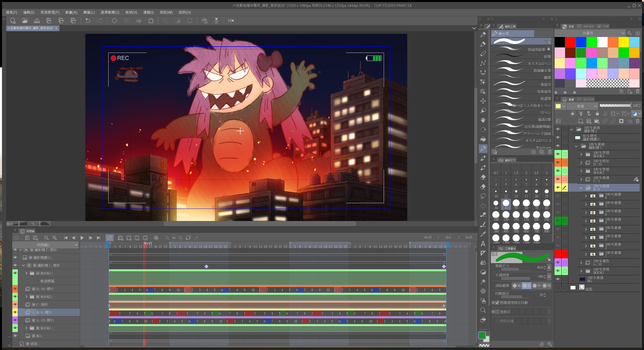
Task: Toggle eye for BOOK1 track in timeline
Action: (15, 328)
